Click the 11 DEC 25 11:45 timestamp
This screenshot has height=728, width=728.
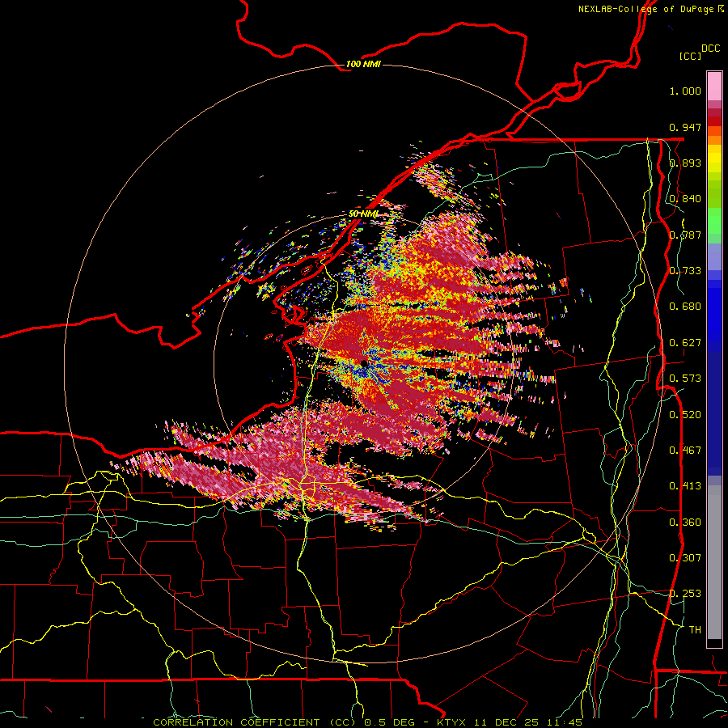click(x=529, y=722)
